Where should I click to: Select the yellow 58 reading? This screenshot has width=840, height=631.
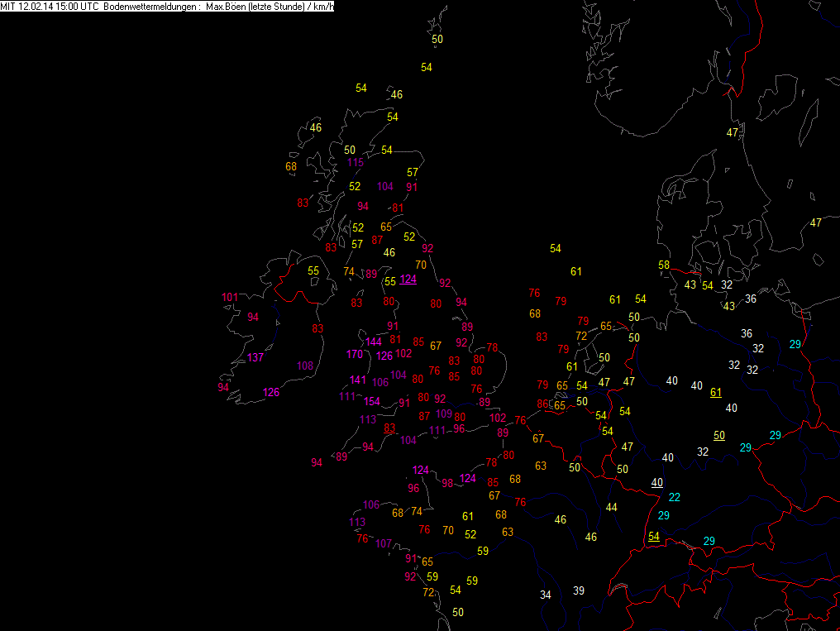coord(664,265)
